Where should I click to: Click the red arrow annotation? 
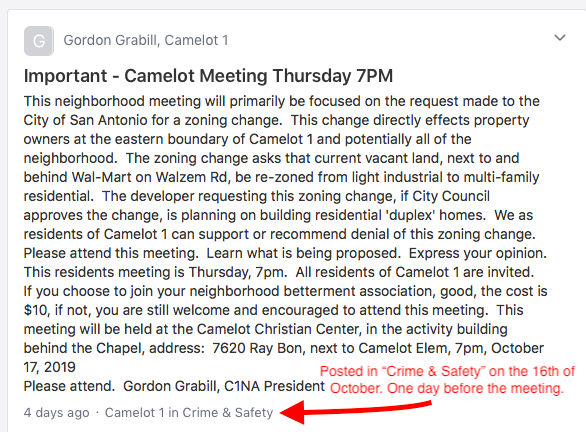[x=355, y=411]
